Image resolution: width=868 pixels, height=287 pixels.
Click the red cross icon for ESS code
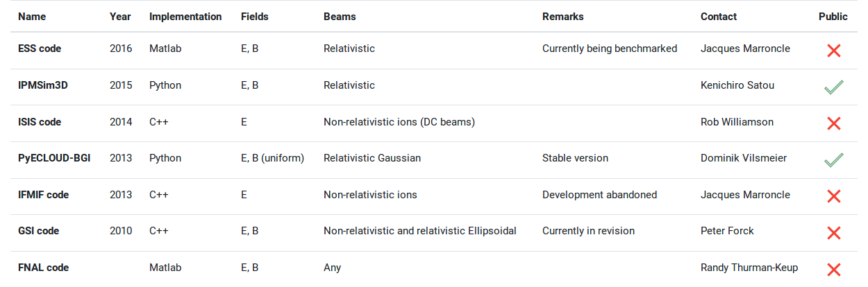tap(834, 50)
